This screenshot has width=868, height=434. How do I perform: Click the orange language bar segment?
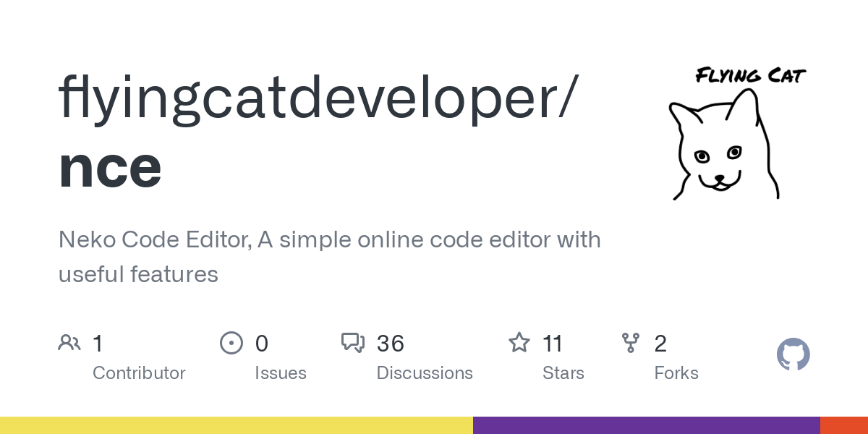point(843,425)
